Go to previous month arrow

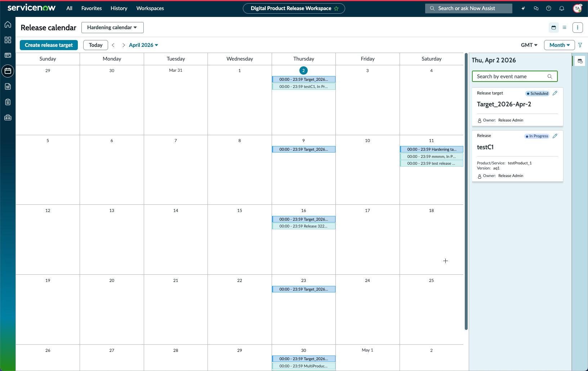pos(113,45)
